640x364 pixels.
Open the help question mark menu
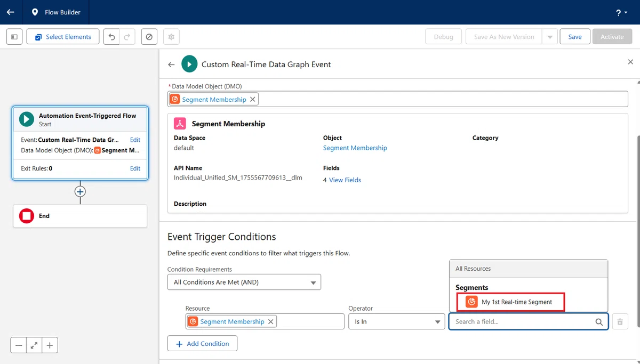[621, 12]
